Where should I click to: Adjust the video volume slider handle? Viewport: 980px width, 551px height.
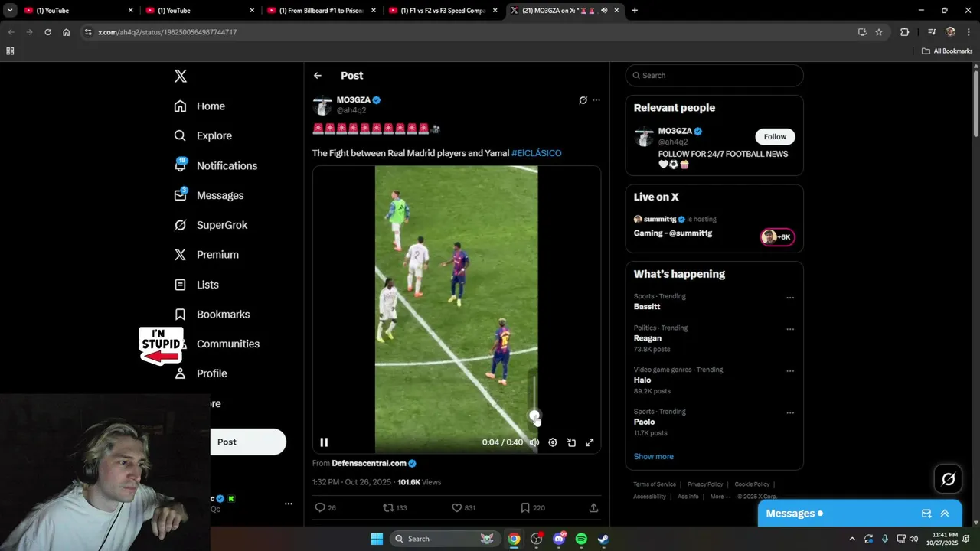pyautogui.click(x=534, y=416)
